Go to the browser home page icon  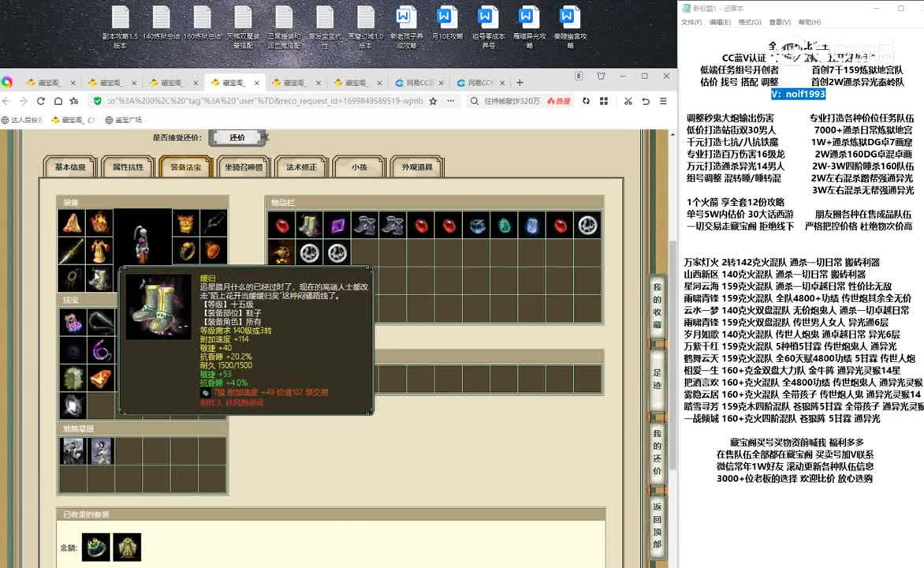click(58, 101)
